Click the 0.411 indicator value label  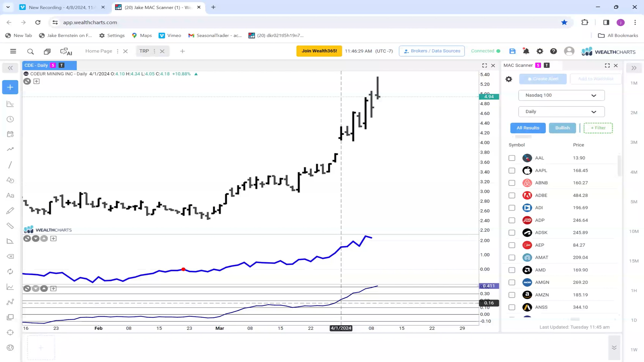click(489, 286)
